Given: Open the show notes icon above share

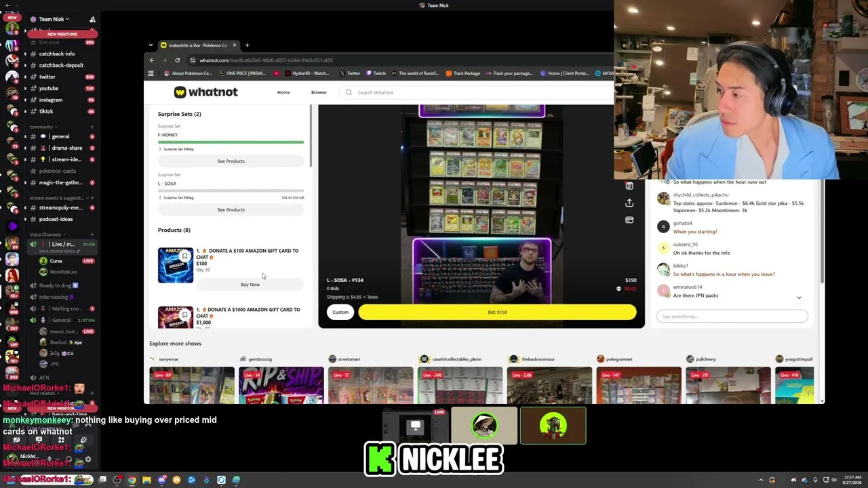Looking at the screenshot, I should 629,186.
